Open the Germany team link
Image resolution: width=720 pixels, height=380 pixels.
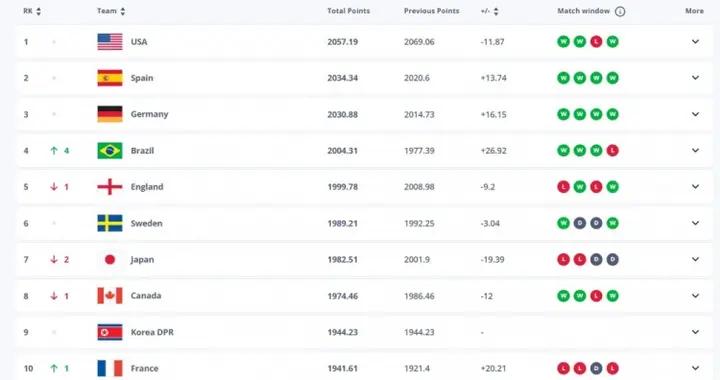(149, 114)
